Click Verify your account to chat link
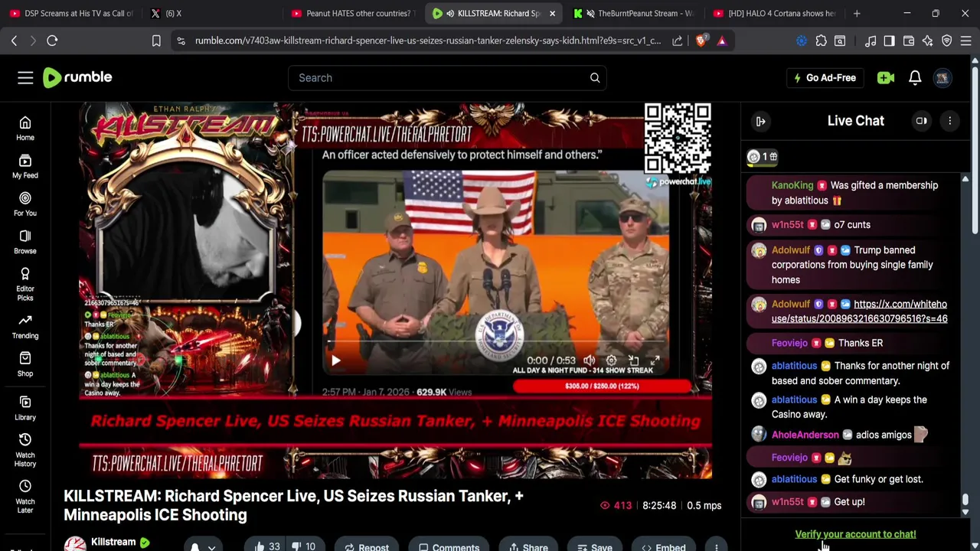The width and height of the screenshot is (980, 551). [x=855, y=534]
